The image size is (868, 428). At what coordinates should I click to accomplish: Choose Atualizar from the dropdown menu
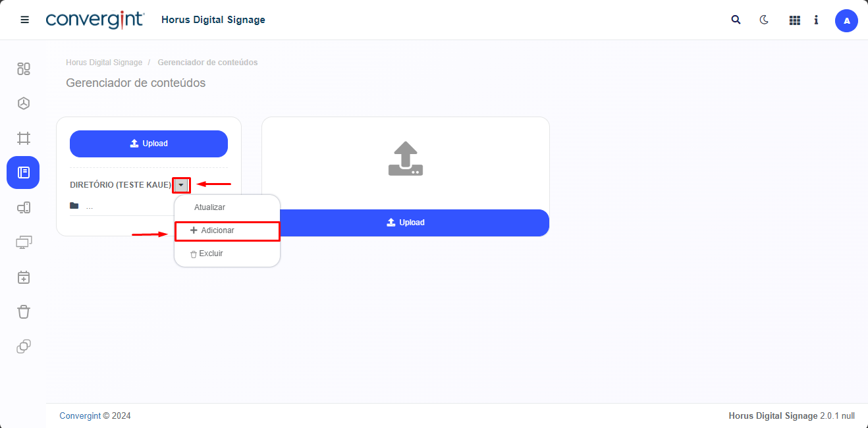[x=209, y=207]
